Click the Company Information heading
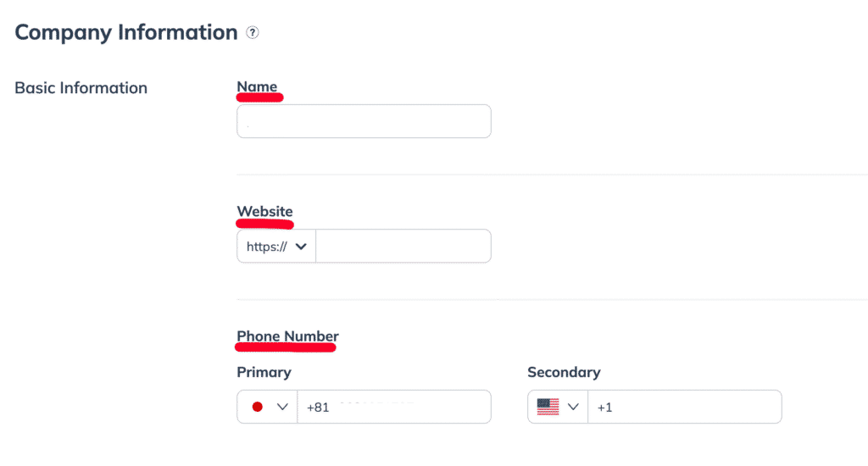 pyautogui.click(x=126, y=33)
